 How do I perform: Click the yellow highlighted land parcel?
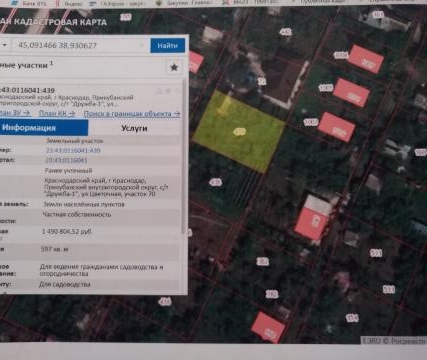239,132
